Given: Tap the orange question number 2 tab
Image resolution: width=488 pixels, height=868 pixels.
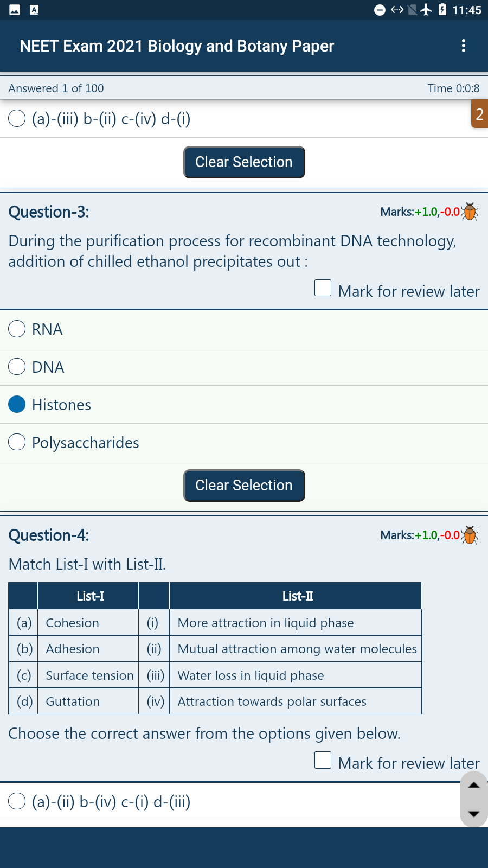Looking at the screenshot, I should click(x=479, y=114).
